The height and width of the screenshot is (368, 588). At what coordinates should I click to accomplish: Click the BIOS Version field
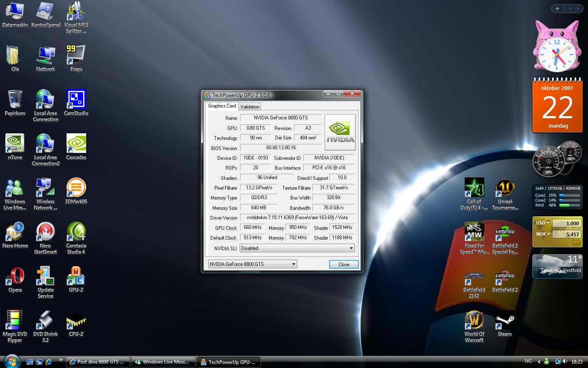[281, 148]
